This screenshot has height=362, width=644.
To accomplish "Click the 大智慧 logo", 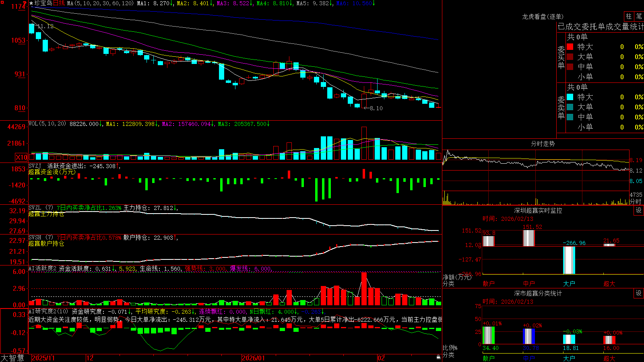I will click(x=12, y=358).
